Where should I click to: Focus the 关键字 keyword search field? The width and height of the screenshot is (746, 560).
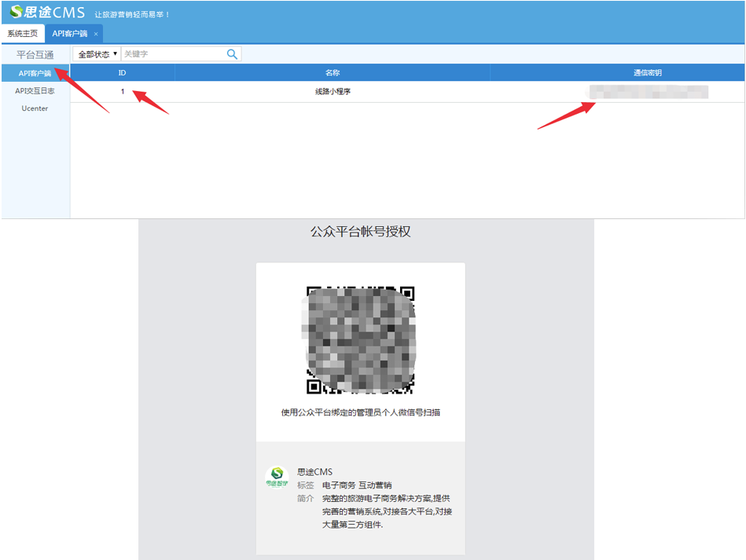click(173, 54)
